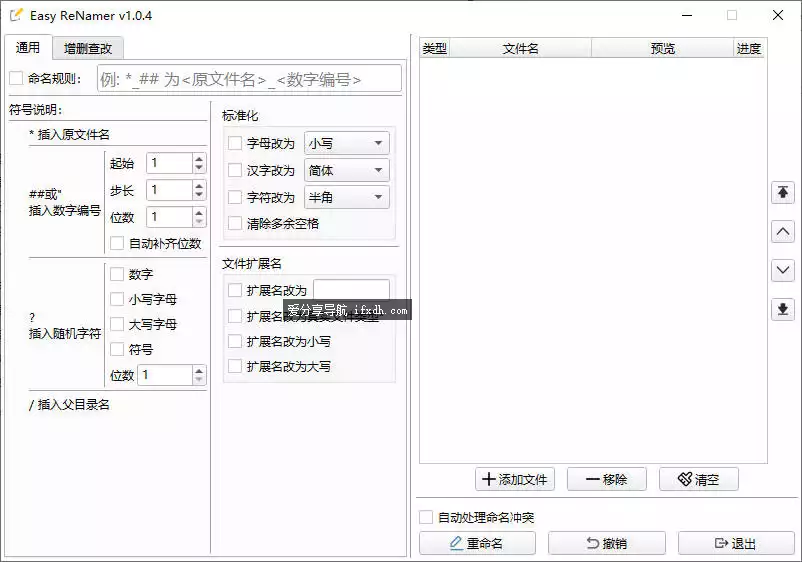Enable 扩展名改为 checkbox

[235, 290]
